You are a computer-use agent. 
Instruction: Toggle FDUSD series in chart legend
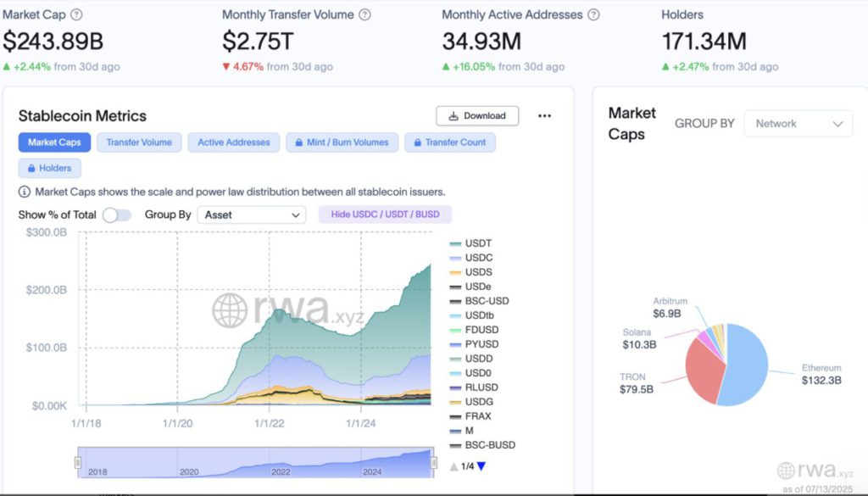(x=475, y=330)
